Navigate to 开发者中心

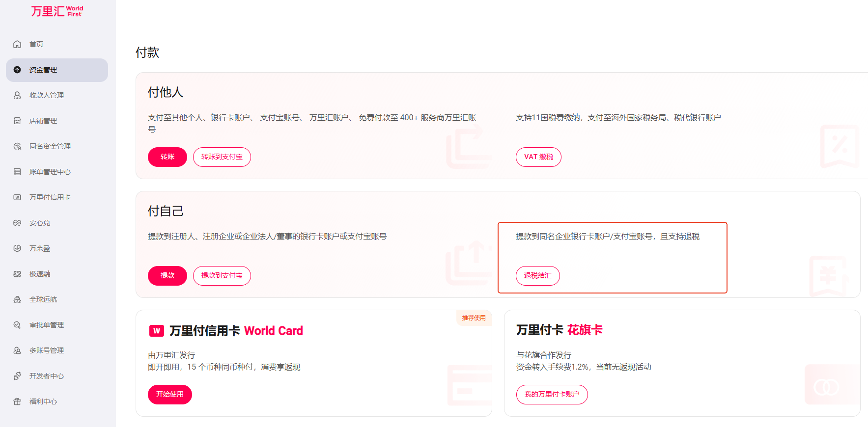click(57, 376)
